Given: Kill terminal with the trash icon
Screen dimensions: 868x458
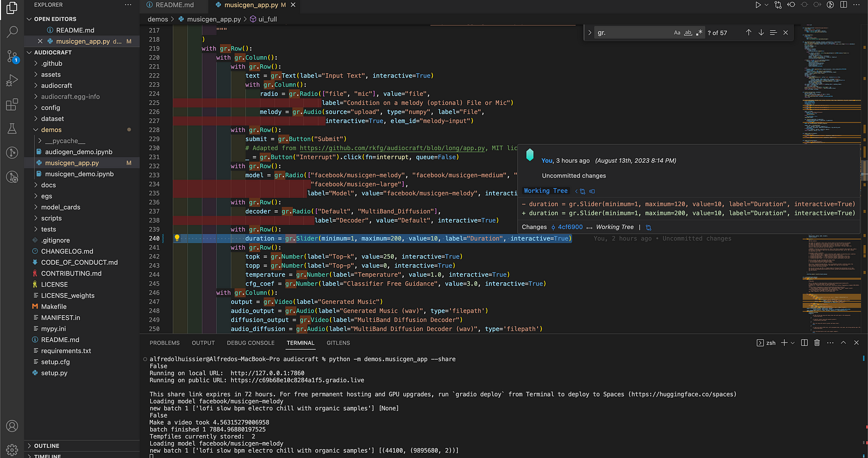Looking at the screenshot, I should 817,343.
